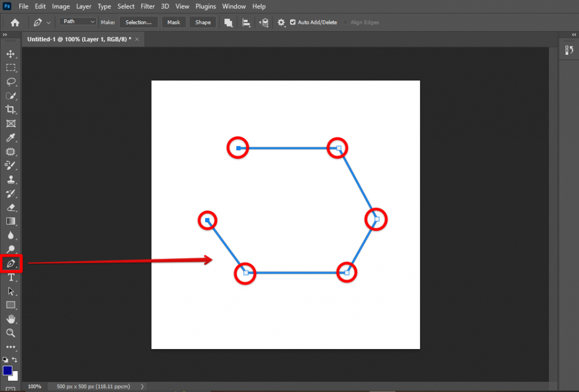
Task: Open the Filter menu
Action: pyautogui.click(x=148, y=6)
